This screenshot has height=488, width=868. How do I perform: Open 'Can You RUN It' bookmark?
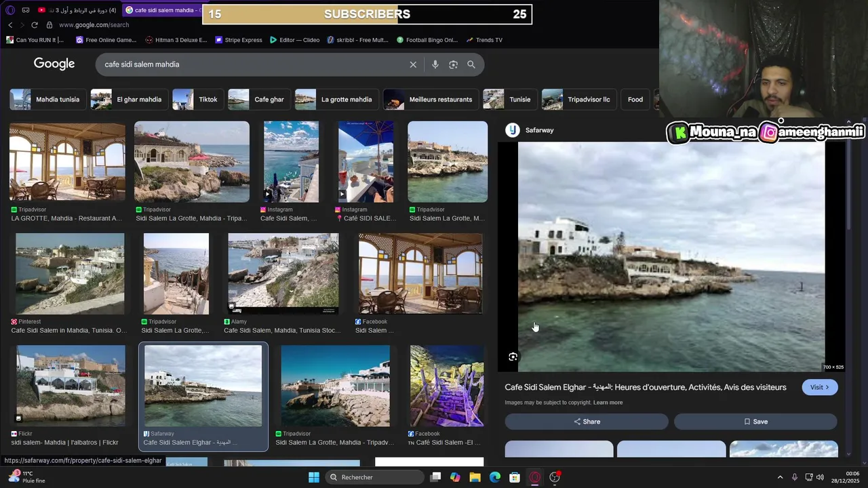tap(35, 40)
